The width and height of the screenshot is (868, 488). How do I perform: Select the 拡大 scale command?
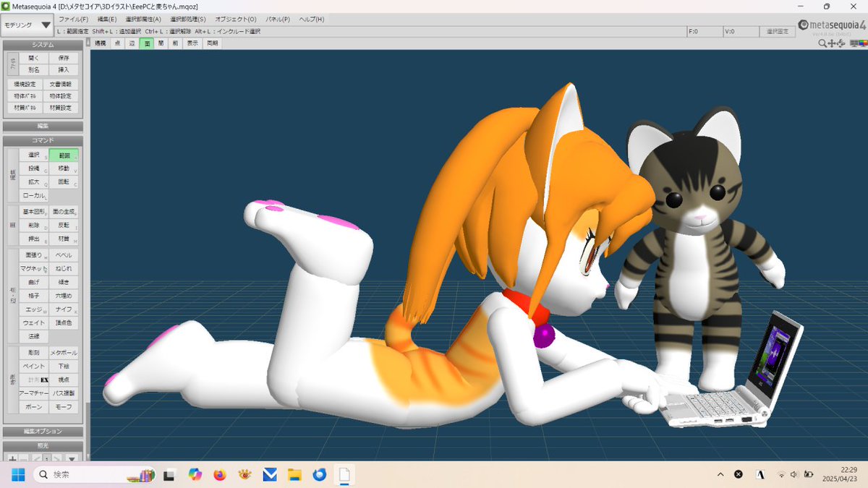pyautogui.click(x=33, y=182)
